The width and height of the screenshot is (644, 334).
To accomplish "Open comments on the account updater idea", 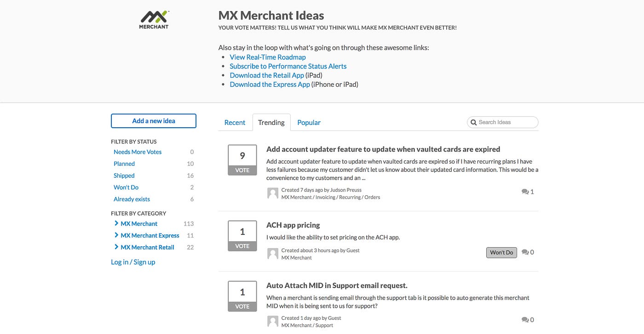I will pyautogui.click(x=528, y=192).
